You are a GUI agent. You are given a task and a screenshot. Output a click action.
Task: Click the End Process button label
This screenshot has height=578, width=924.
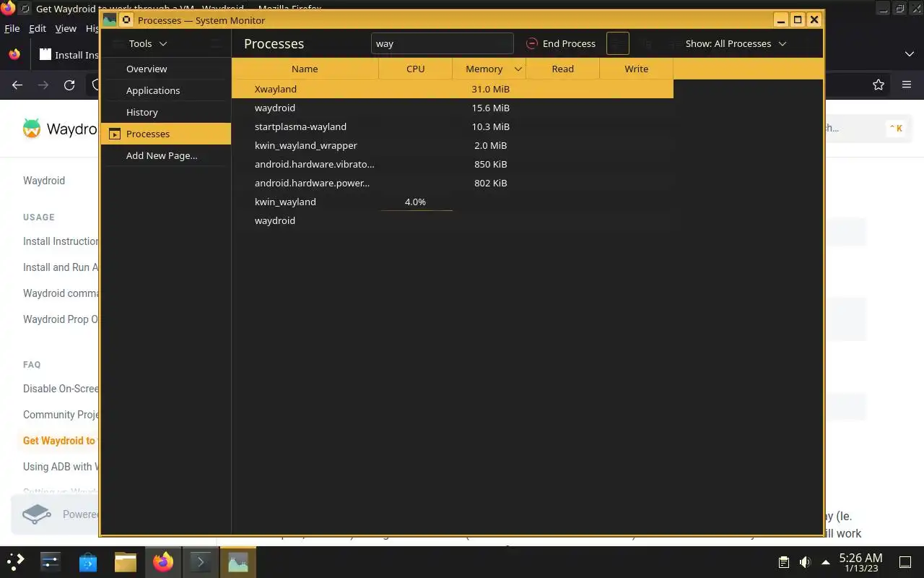pyautogui.click(x=569, y=43)
